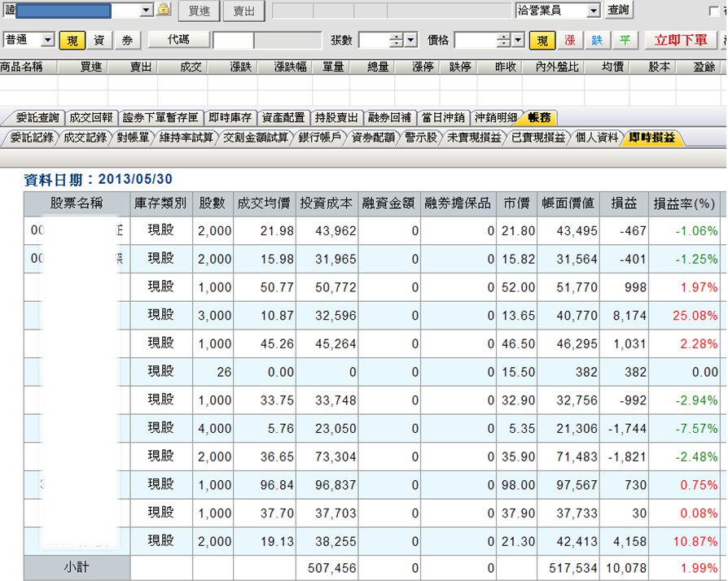Expand the 普通 order type dropdown
The image size is (728, 581).
46,40
